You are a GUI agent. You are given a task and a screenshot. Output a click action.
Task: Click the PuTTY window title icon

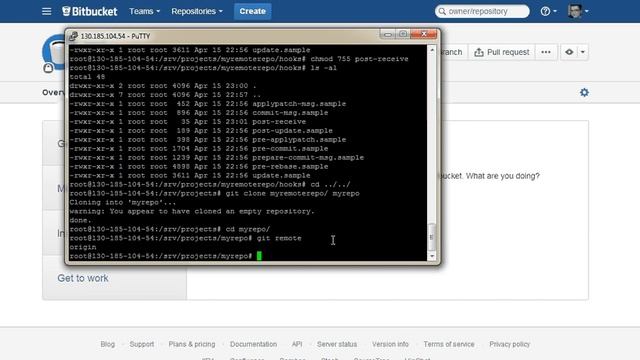(73, 36)
